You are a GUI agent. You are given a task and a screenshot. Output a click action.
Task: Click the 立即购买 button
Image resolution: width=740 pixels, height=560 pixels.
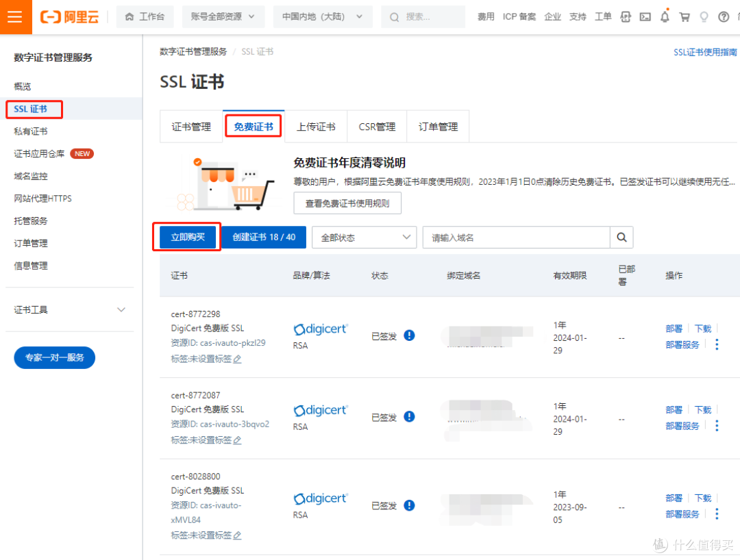tap(187, 237)
